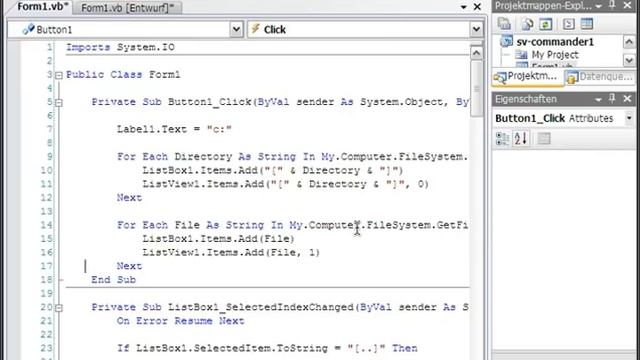
Task: Click "For Each File As String" line 14
Action: [292, 225]
